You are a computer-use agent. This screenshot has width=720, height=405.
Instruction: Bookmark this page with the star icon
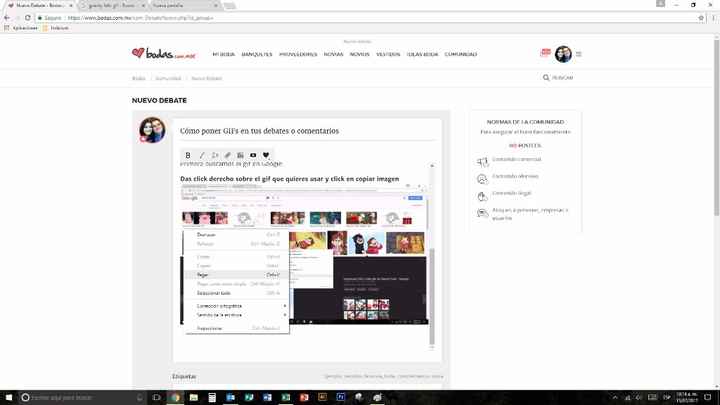(x=701, y=18)
